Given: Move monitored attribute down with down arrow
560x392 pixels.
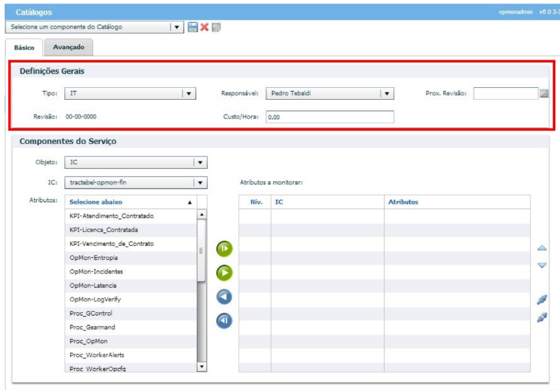Looking at the screenshot, I should (542, 265).
